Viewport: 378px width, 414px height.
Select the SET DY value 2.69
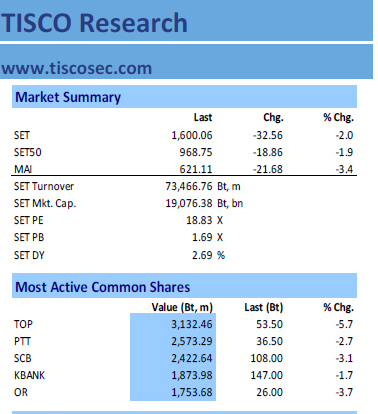coord(202,255)
